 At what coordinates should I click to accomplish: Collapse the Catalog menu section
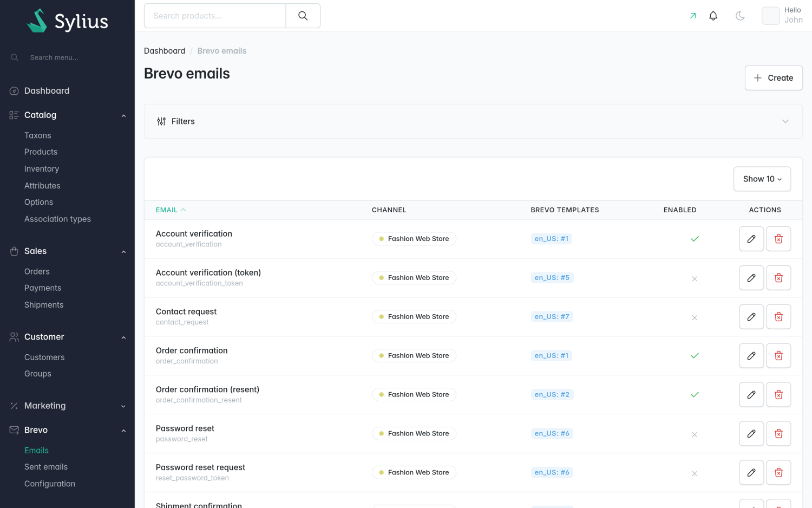[x=67, y=115]
